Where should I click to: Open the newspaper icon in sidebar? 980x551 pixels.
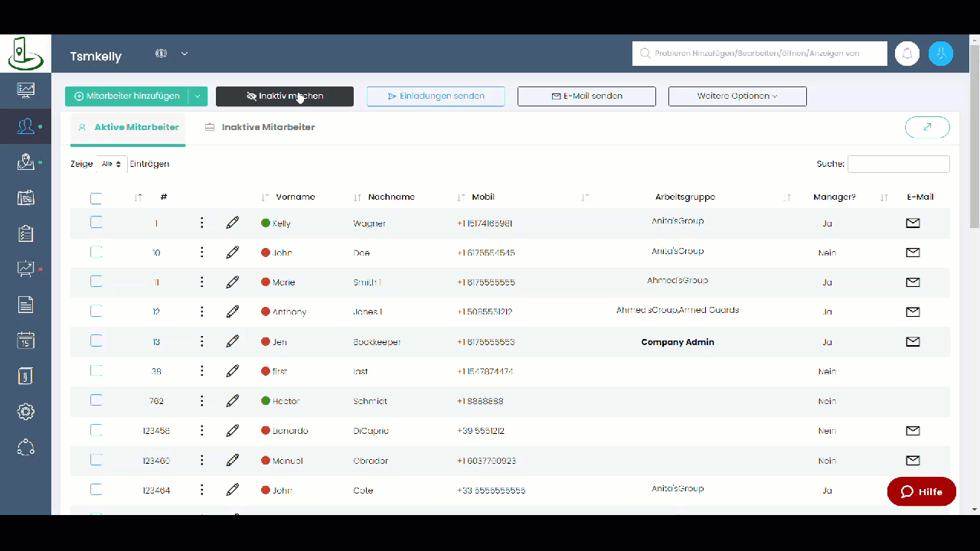pos(25,197)
